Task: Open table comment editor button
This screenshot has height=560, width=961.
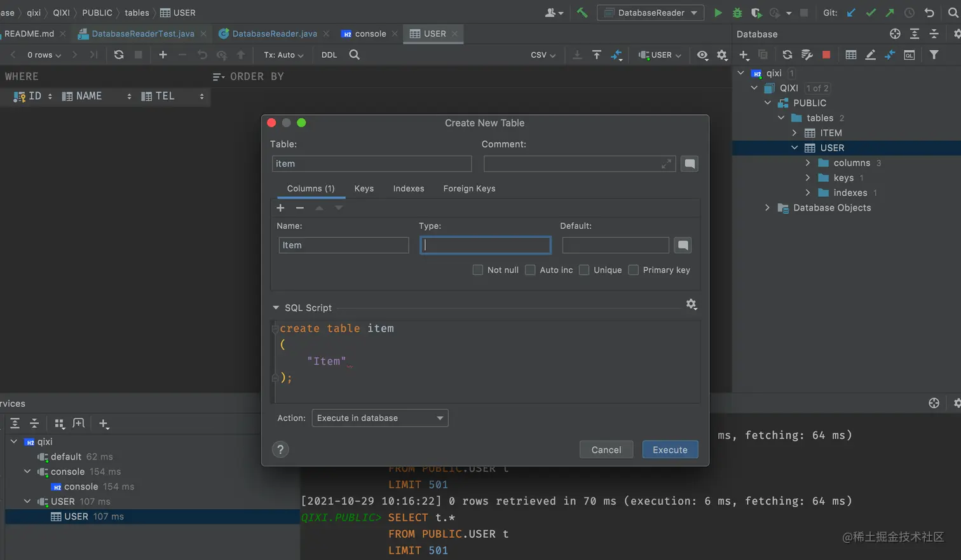Action: point(690,164)
